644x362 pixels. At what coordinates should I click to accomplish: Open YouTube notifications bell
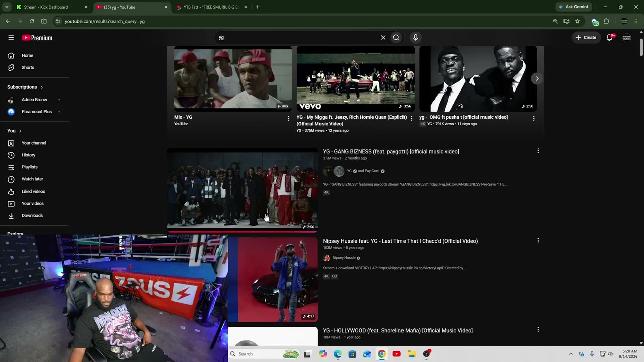pyautogui.click(x=610, y=37)
